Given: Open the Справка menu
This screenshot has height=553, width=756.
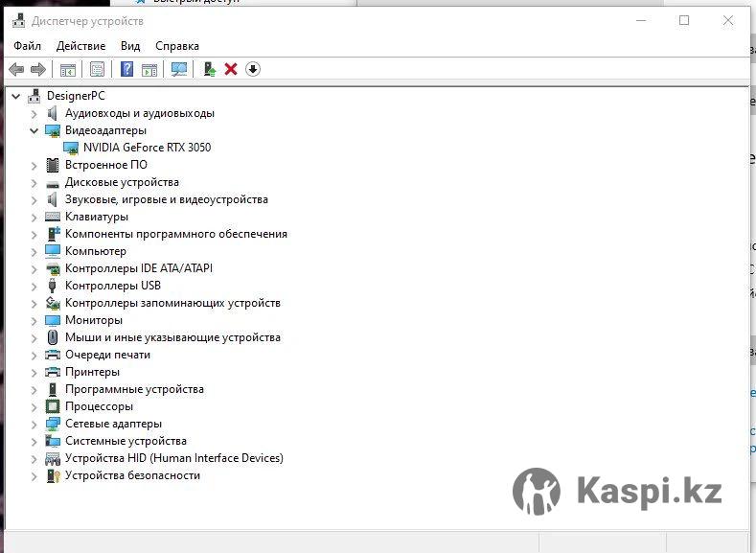Looking at the screenshot, I should click(177, 45).
